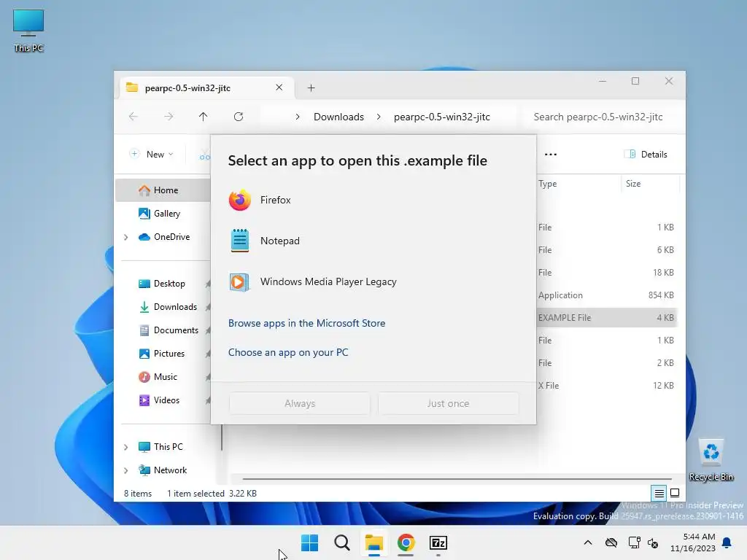Refresh the current folder view
Image resolution: width=747 pixels, height=560 pixels.
239,117
